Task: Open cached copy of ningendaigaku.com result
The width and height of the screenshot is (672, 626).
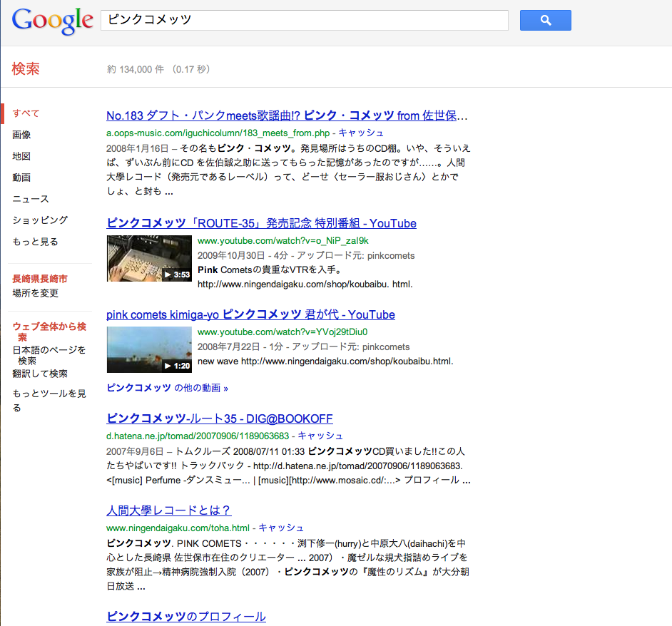Action: pyautogui.click(x=281, y=528)
